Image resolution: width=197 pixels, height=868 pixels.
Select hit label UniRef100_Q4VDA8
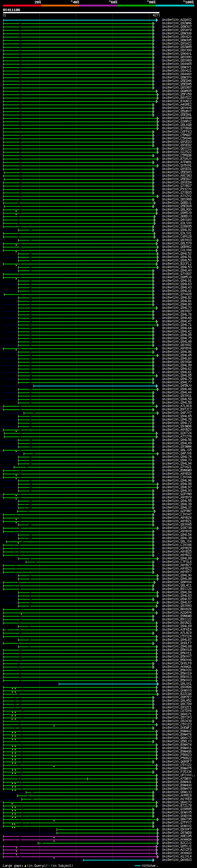click(x=177, y=118)
